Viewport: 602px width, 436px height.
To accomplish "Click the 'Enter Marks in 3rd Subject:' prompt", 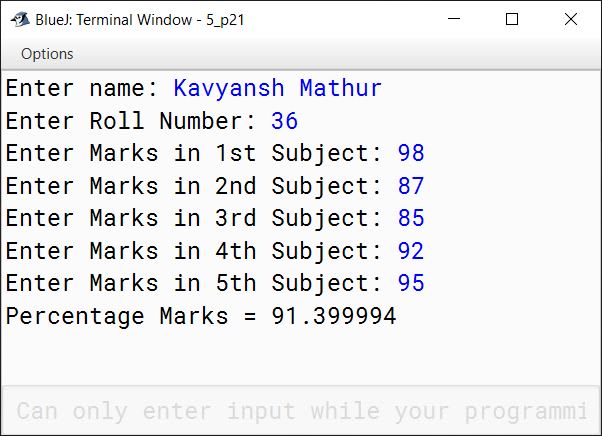I will point(194,218).
